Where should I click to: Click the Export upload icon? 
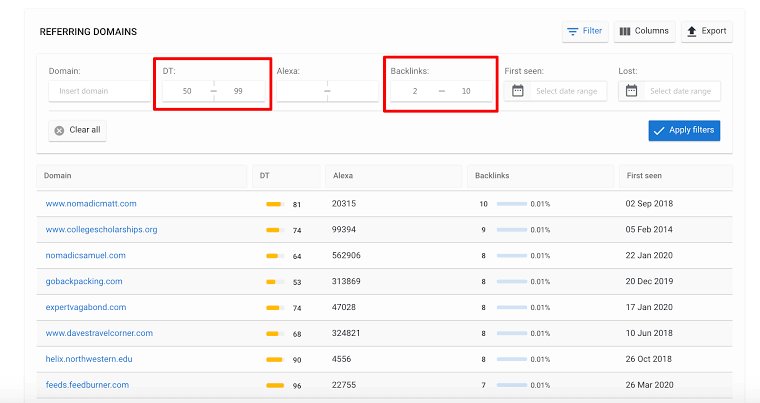coord(692,32)
